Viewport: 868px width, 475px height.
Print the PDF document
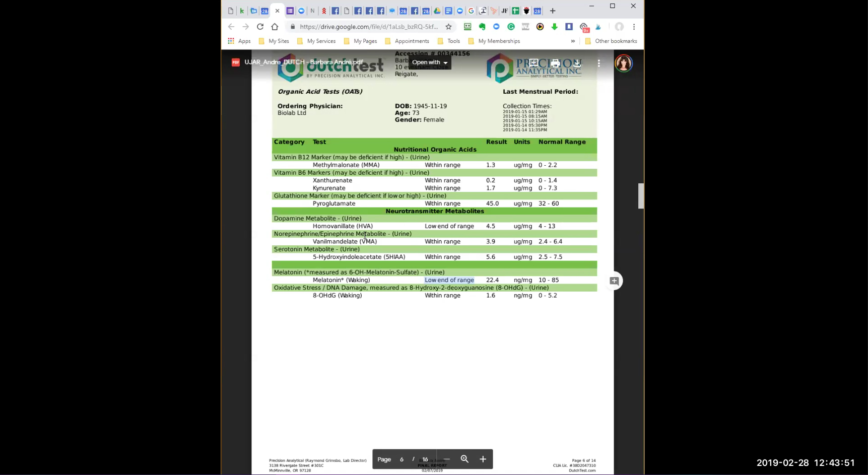(555, 63)
